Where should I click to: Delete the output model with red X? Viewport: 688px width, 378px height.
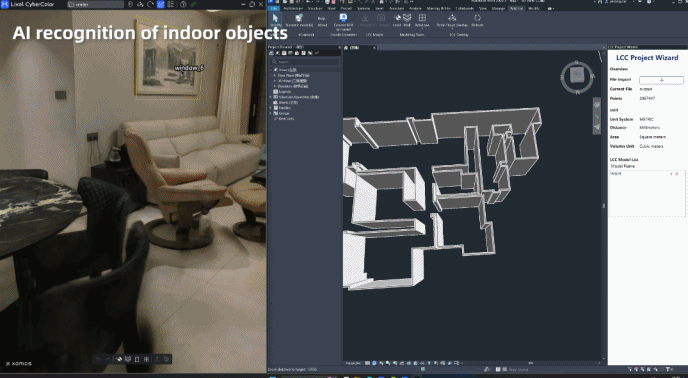(x=677, y=174)
